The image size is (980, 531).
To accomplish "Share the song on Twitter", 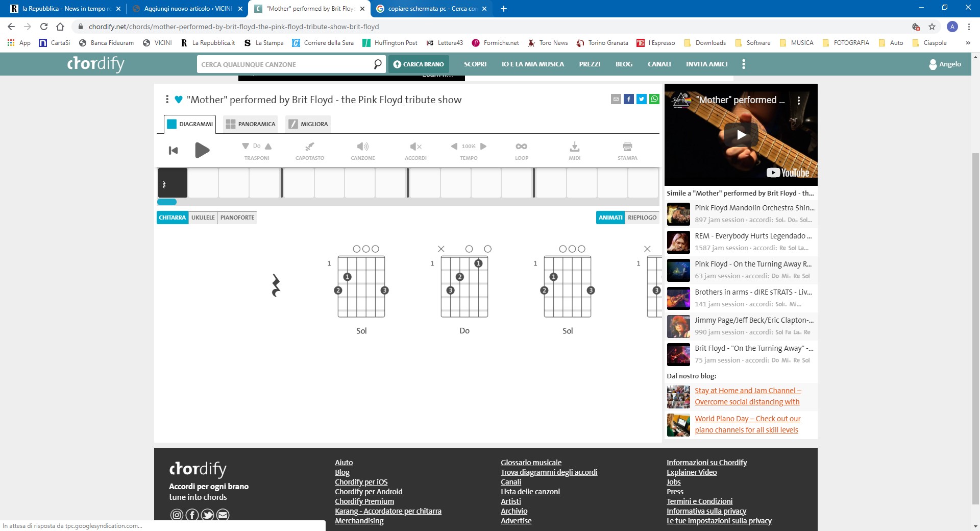I will [642, 99].
